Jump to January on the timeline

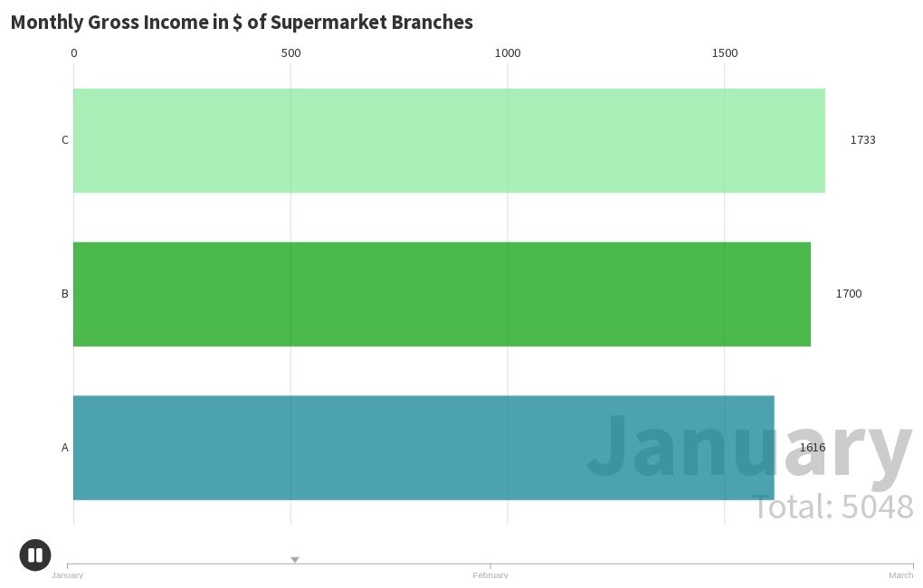tap(67, 574)
